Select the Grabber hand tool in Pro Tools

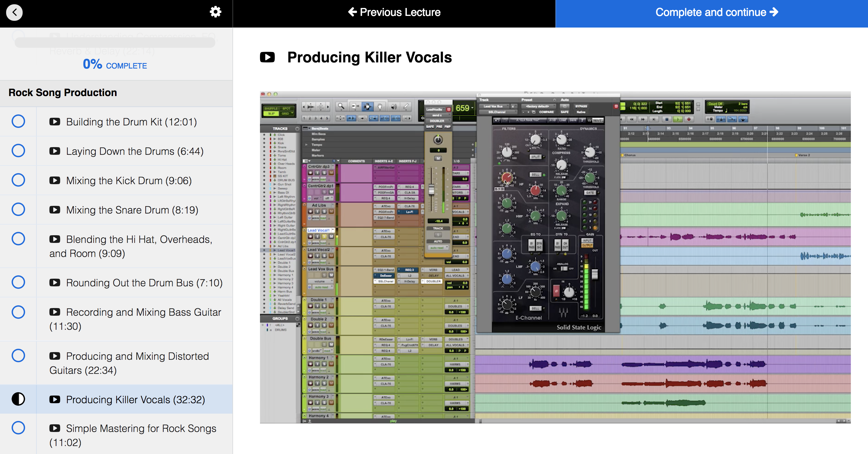pyautogui.click(x=380, y=106)
